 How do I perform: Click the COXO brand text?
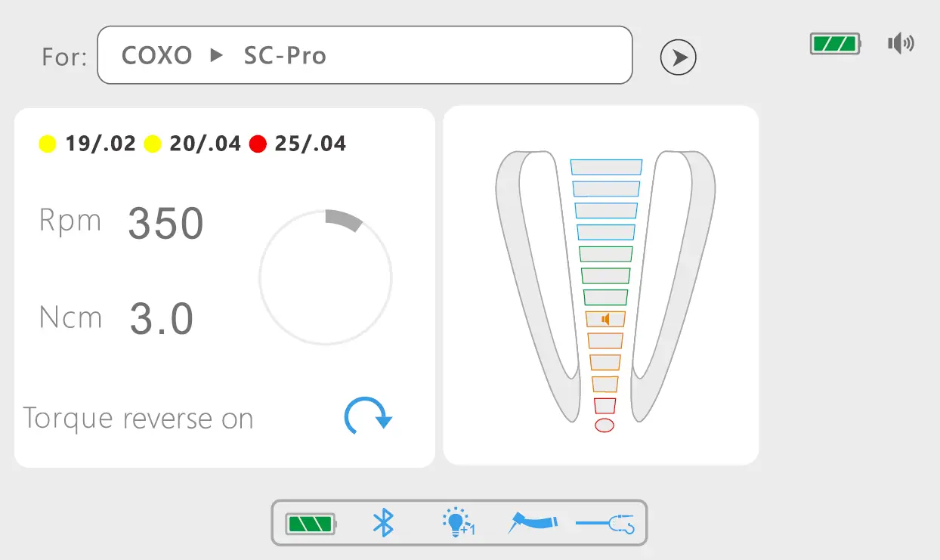pyautogui.click(x=156, y=56)
